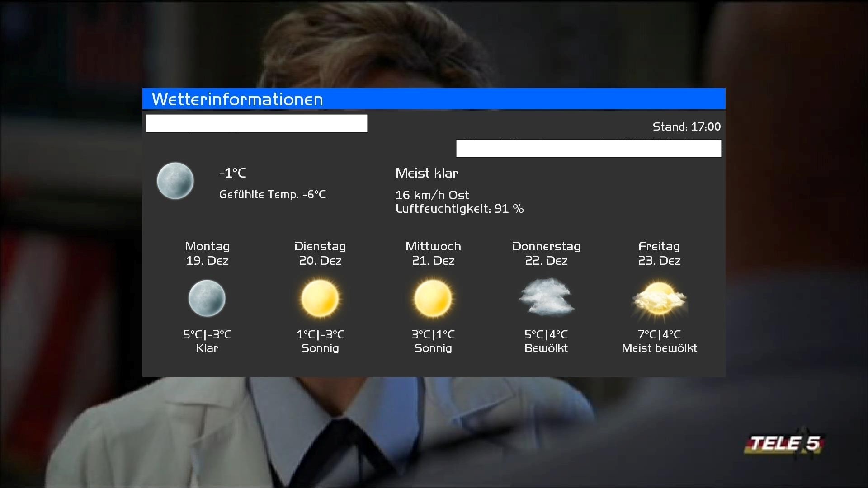Select the Mittwoch 21. Dez heading

tap(433, 253)
